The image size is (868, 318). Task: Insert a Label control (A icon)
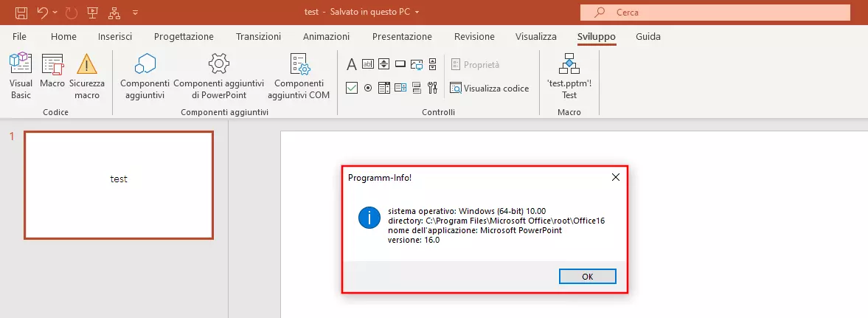pos(352,64)
